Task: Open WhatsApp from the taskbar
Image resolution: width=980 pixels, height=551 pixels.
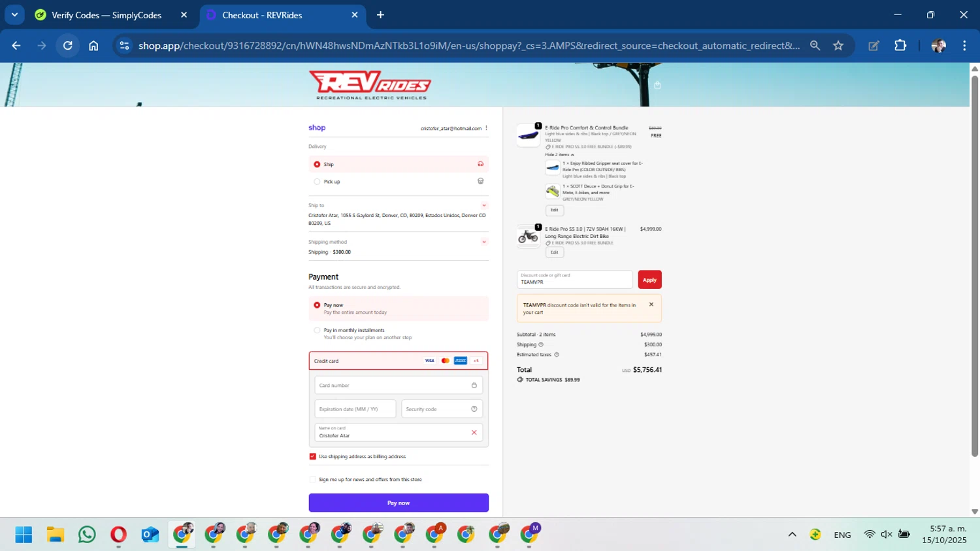Action: [87, 535]
